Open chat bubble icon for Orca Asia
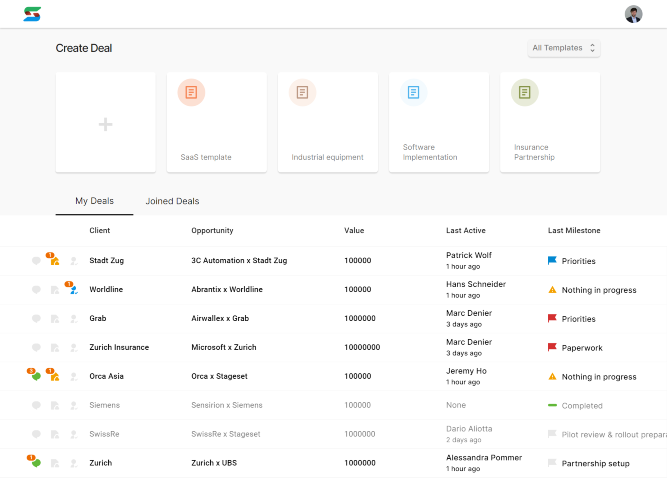The image size is (667, 500). tap(34, 374)
